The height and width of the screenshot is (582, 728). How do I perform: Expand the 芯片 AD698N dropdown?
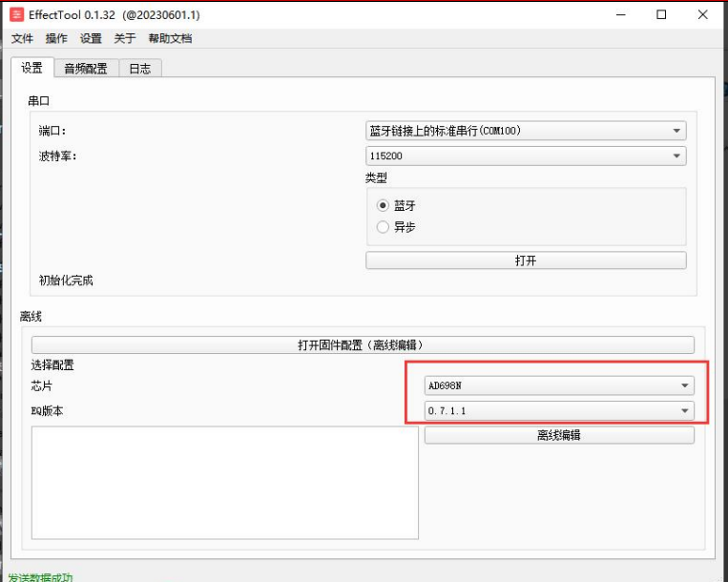559,385
